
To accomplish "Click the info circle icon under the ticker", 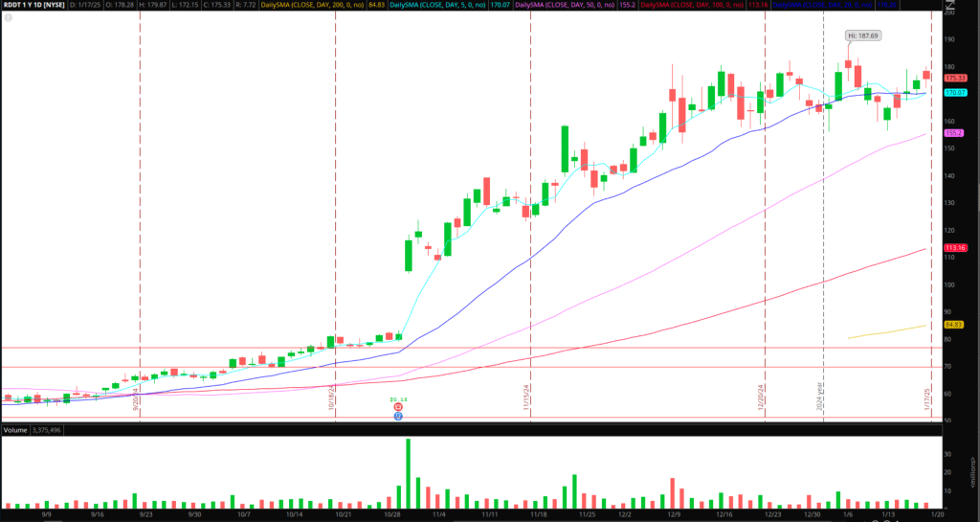I will (8, 18).
